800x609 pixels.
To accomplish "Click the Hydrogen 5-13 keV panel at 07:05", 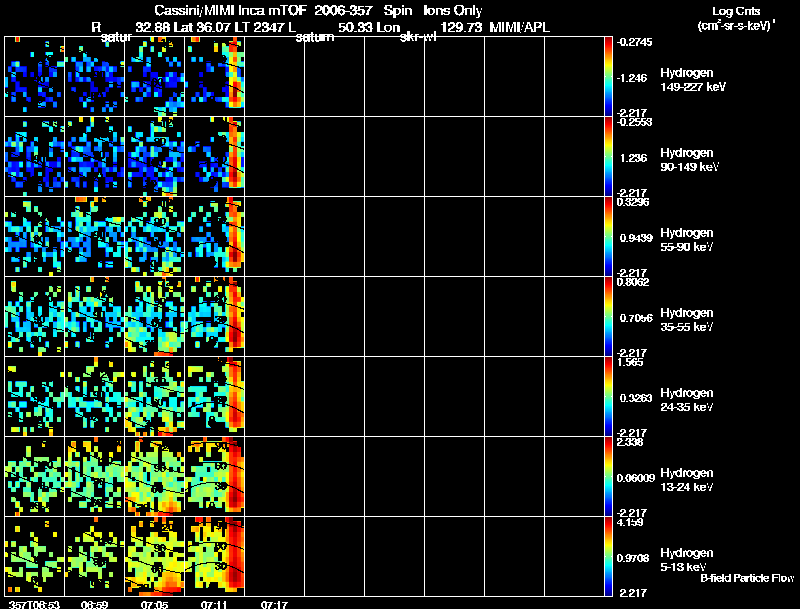I will 155,556.
